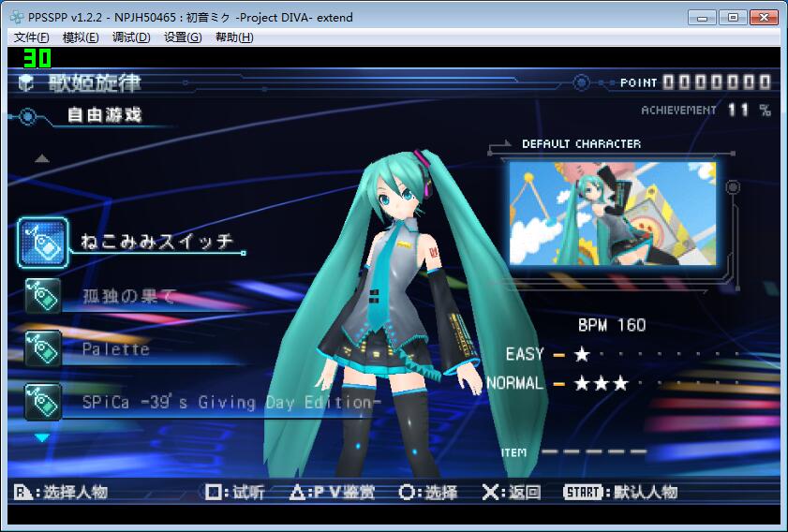Click the triangle PV鉴赏 button icon

297,492
